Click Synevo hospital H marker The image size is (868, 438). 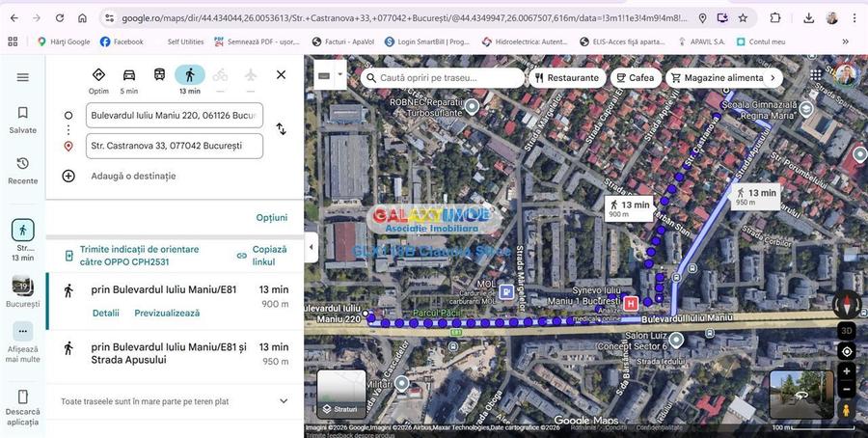[x=630, y=304]
